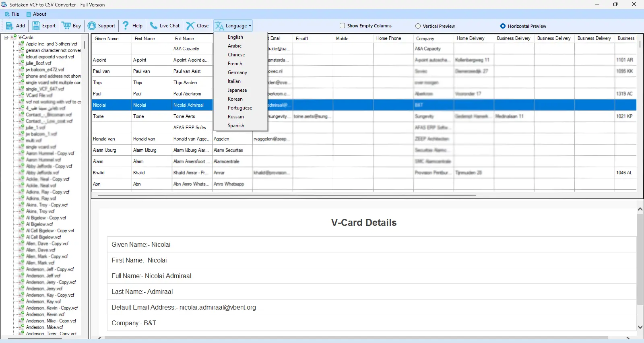Collapse the V-Cards tree root
Image resolution: width=644 pixels, height=343 pixels.
(6, 37)
